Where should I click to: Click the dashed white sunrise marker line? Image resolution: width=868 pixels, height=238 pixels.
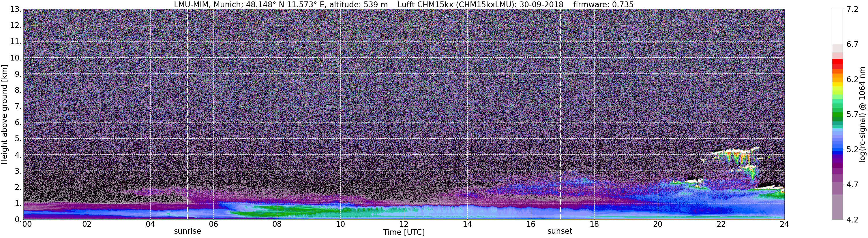pyautogui.click(x=187, y=114)
